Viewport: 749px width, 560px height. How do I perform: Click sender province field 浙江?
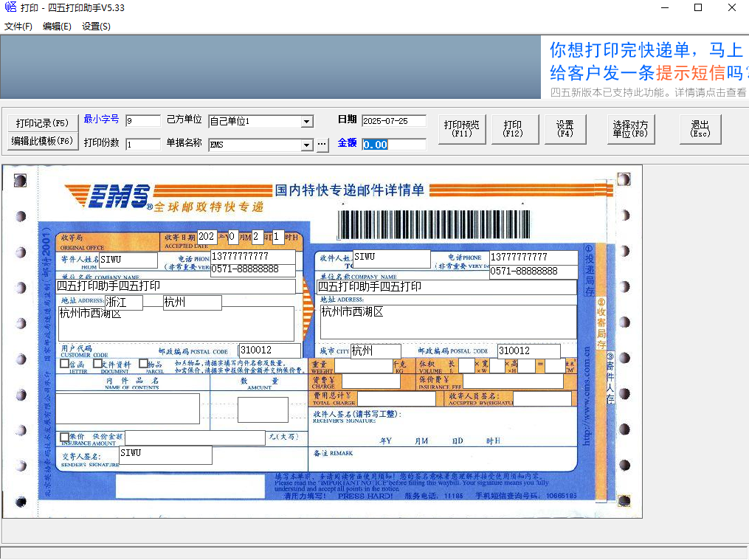click(124, 303)
